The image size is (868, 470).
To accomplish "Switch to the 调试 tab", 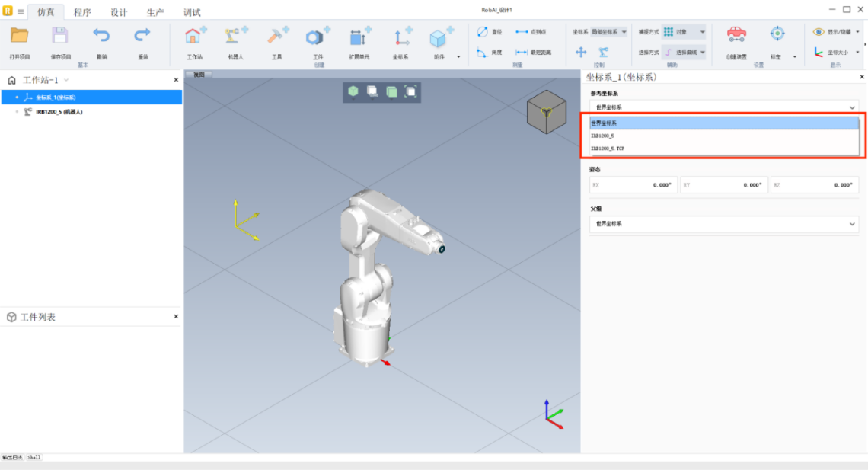I will point(192,12).
